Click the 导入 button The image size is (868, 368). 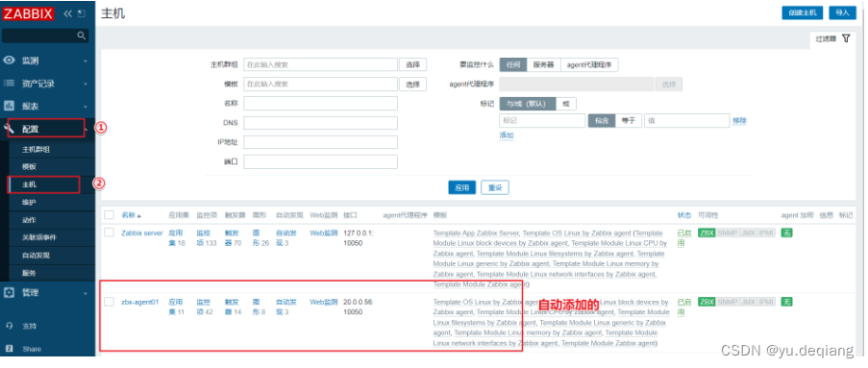click(842, 13)
